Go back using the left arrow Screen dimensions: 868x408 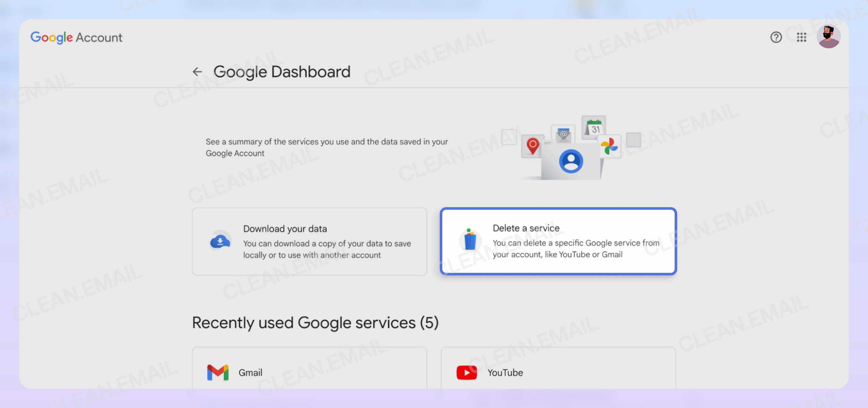click(197, 71)
